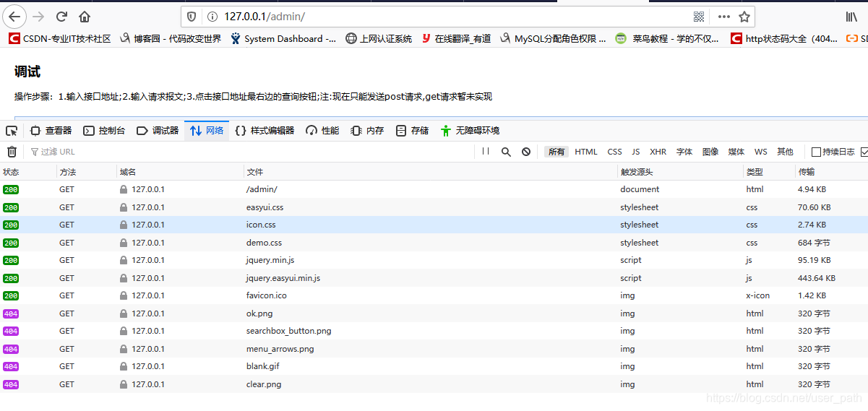Pause network recording

486,152
